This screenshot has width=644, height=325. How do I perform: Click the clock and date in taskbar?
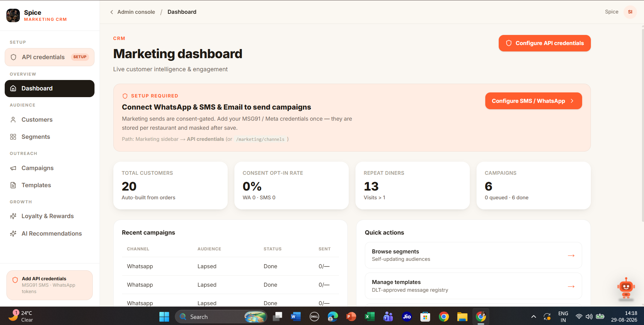624,316
